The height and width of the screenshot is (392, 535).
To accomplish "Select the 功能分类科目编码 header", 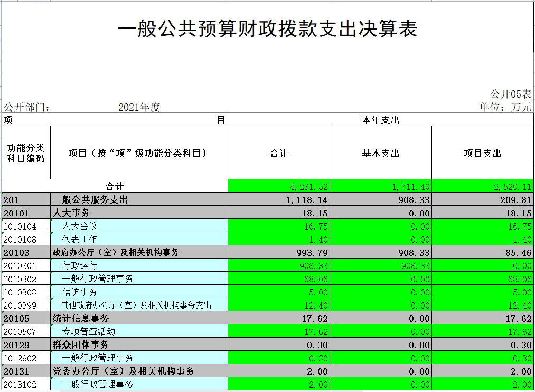I will tap(26, 152).
